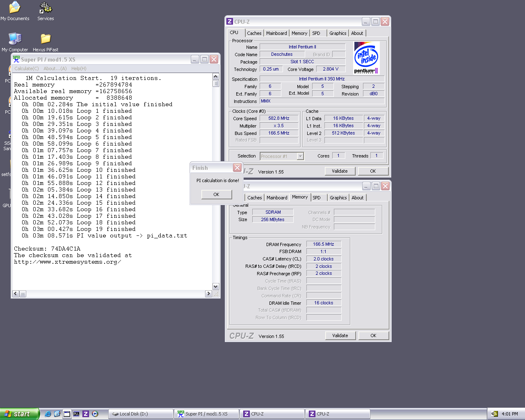Click the Core Speed value 582.8 MHz

[x=279, y=118]
